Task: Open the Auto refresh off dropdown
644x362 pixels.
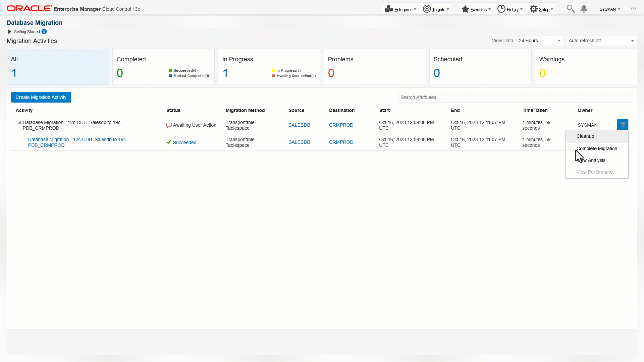Action: tap(601, 41)
